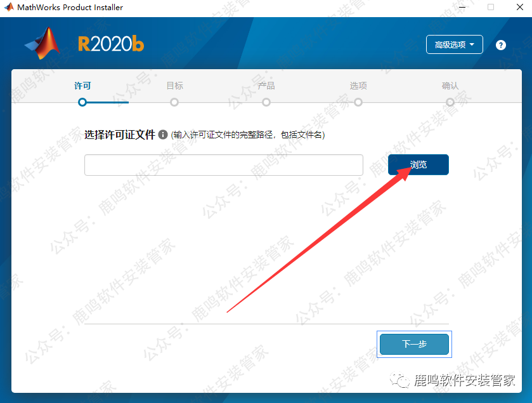Click the installer icon in title bar

pyautogui.click(x=9, y=7)
